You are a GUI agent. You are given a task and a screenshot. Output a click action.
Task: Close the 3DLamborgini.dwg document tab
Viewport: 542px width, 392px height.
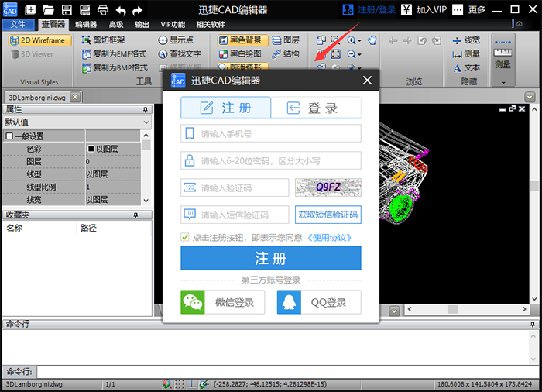coord(75,97)
